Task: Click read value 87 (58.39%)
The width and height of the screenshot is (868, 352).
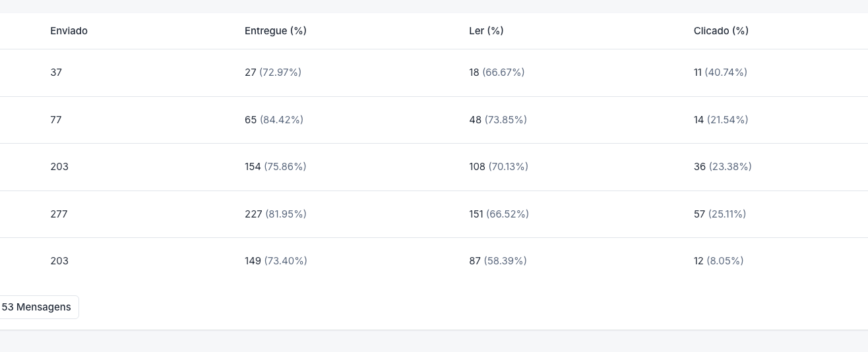Action: pyautogui.click(x=498, y=261)
